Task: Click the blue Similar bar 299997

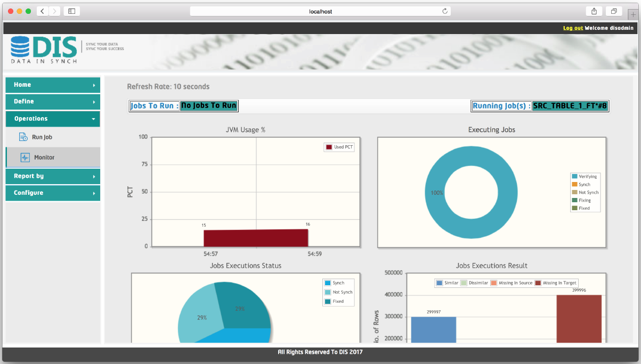Action: 433,330
